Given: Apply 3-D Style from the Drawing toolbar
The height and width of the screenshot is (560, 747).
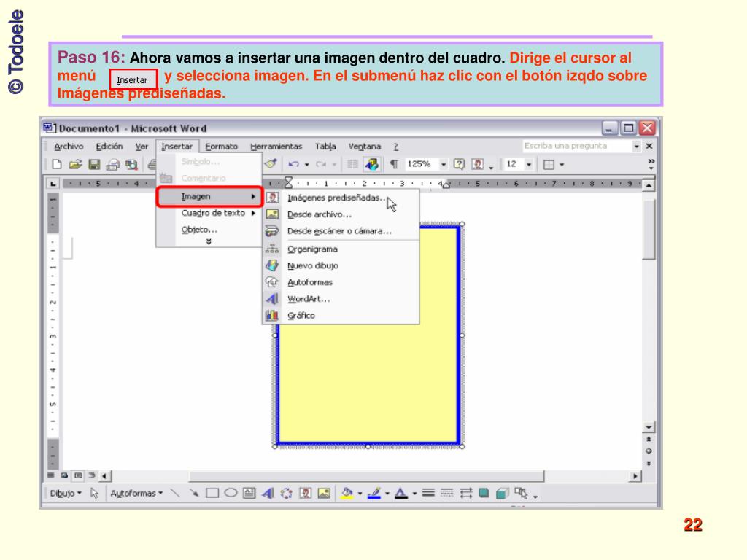Looking at the screenshot, I should coord(502,494).
